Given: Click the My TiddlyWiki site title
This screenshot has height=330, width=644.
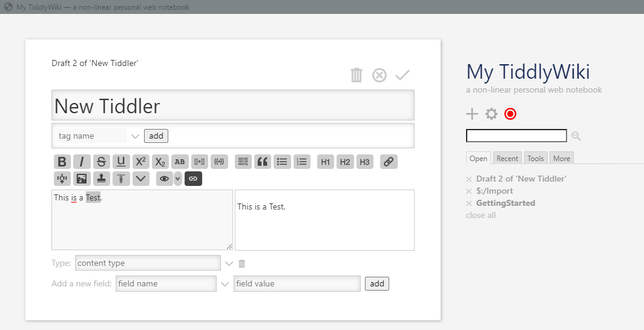Looking at the screenshot, I should tap(528, 71).
